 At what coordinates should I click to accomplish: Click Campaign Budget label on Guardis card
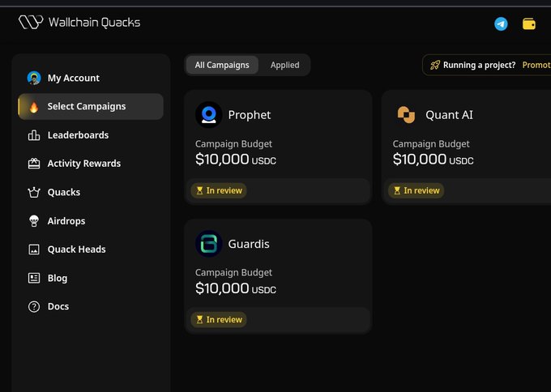(233, 273)
